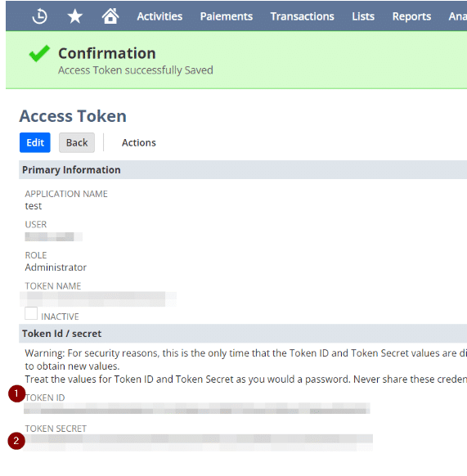Click the red step 1 marker
The height and width of the screenshot is (476, 467).
tap(16, 393)
